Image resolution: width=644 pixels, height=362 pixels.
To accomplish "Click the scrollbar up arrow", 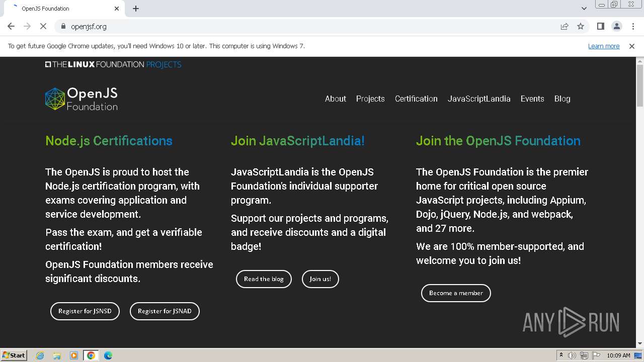I will click(x=640, y=61).
